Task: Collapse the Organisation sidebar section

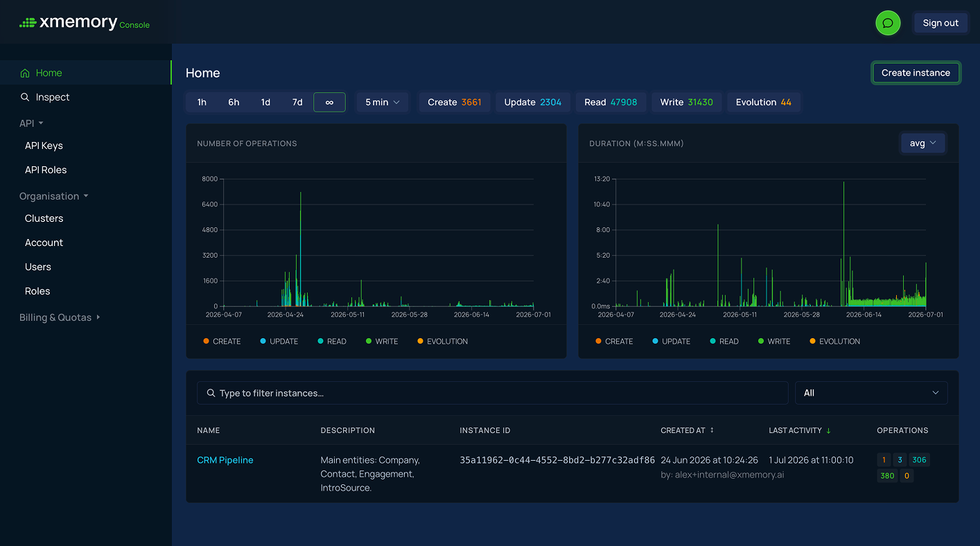Action: click(x=54, y=196)
